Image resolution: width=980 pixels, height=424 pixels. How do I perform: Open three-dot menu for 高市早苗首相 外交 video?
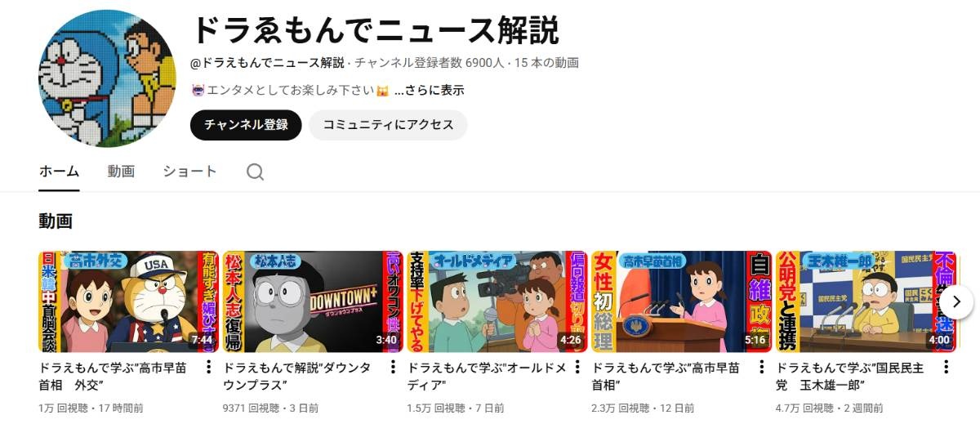point(208,368)
